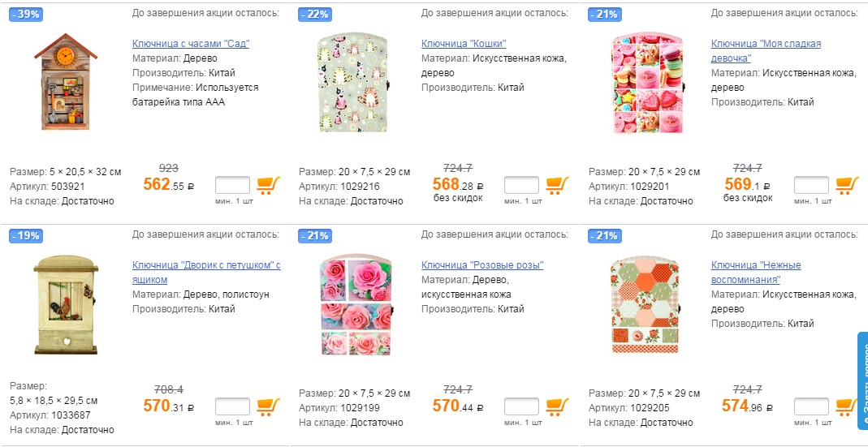The height and width of the screenshot is (447, 868).
Task: Focus quantity field for "Дворик с петушком"
Action: pos(232,406)
